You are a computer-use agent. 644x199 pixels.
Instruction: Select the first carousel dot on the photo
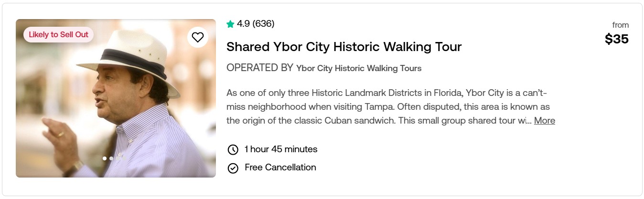105,158
